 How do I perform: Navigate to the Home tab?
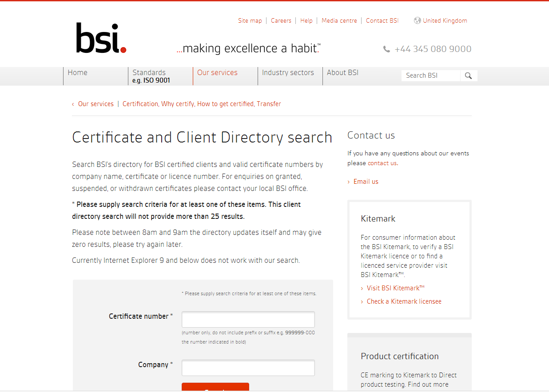pos(77,72)
